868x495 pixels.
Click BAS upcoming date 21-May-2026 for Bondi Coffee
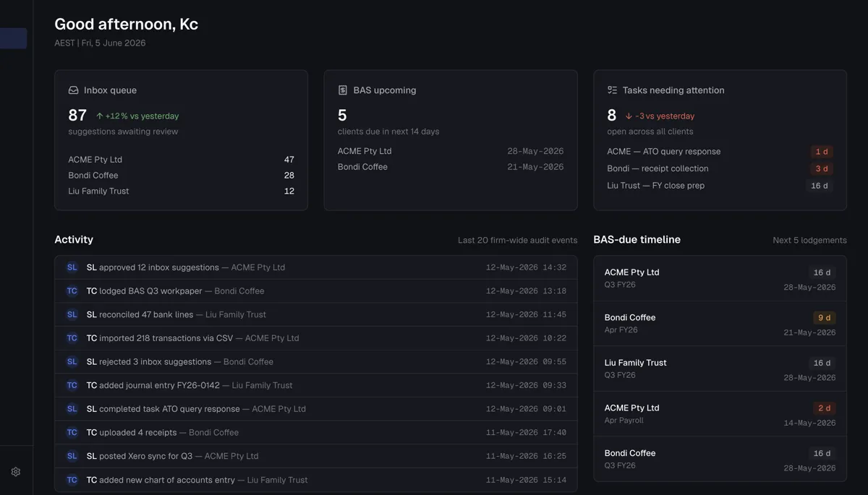[x=535, y=167]
